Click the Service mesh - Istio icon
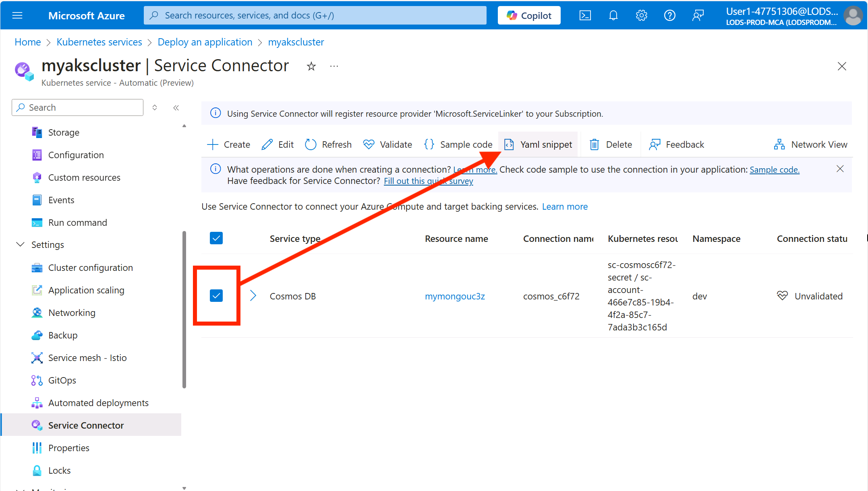868x491 pixels. tap(37, 358)
